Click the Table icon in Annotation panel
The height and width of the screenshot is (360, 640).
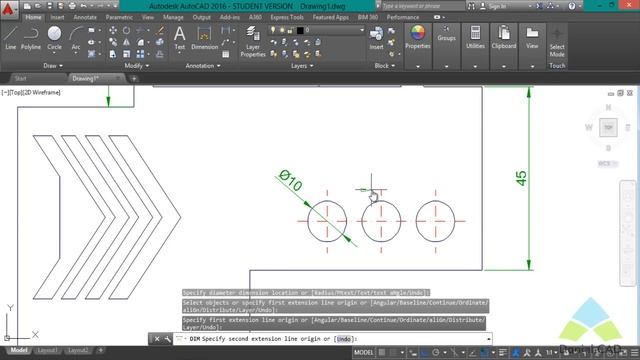(x=226, y=54)
